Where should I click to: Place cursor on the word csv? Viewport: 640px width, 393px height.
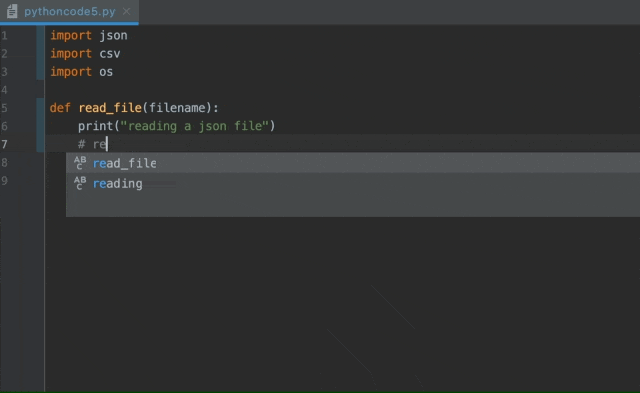(110, 53)
